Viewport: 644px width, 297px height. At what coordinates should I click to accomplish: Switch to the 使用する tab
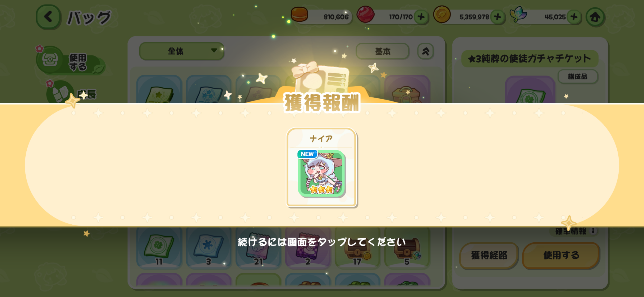pos(70,61)
